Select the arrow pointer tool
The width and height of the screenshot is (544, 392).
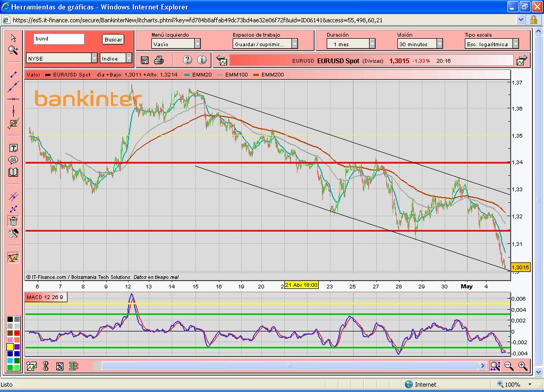click(x=13, y=38)
